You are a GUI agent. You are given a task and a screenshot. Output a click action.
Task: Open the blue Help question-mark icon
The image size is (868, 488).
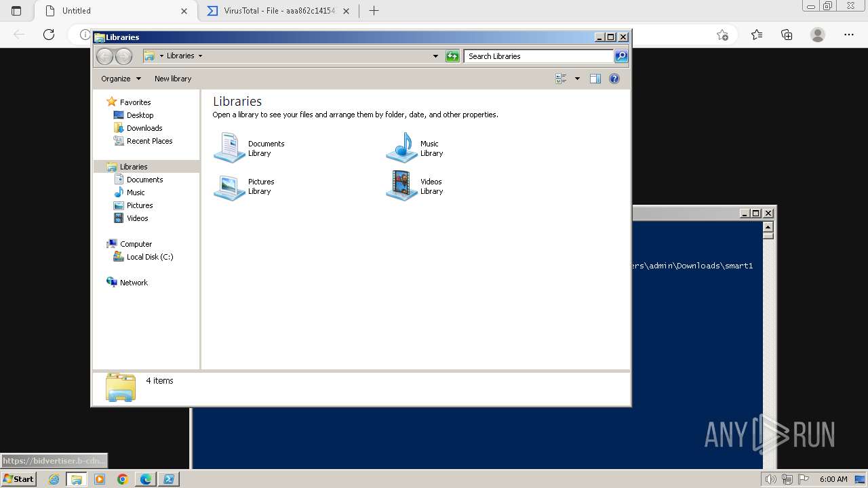click(x=614, y=79)
